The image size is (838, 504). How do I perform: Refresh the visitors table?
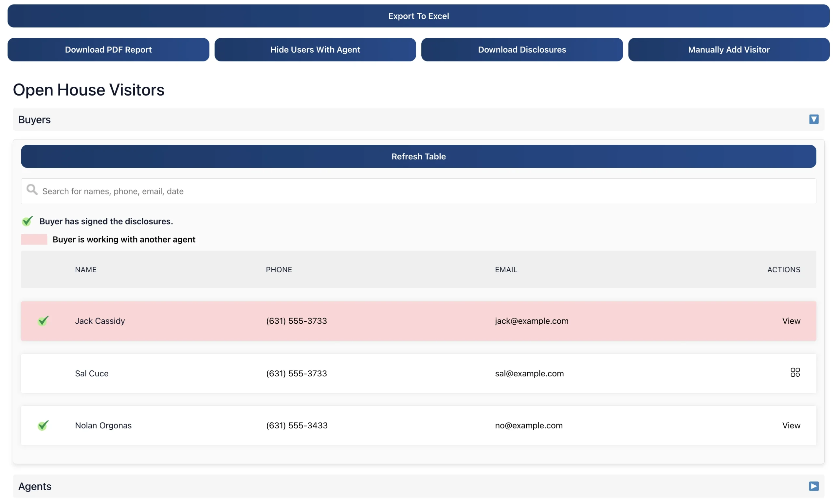pos(418,156)
